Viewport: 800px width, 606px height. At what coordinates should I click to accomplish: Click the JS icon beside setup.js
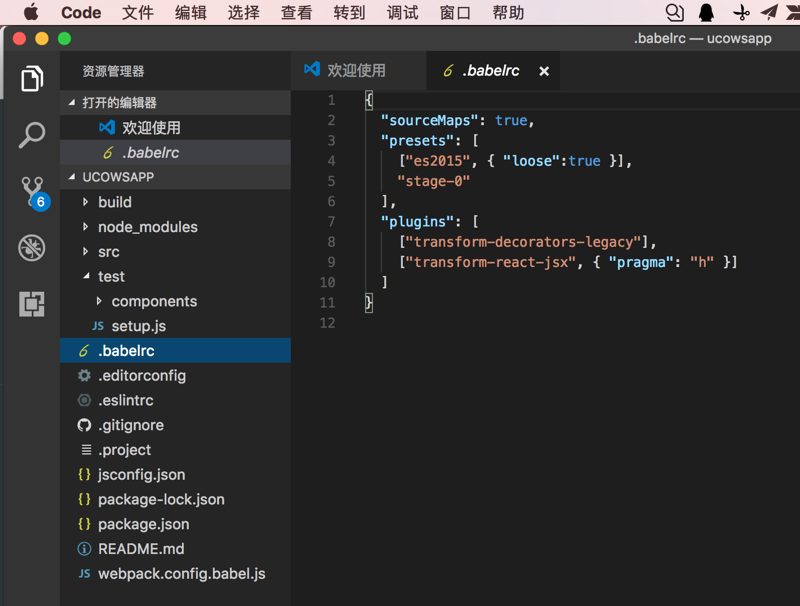point(98,326)
